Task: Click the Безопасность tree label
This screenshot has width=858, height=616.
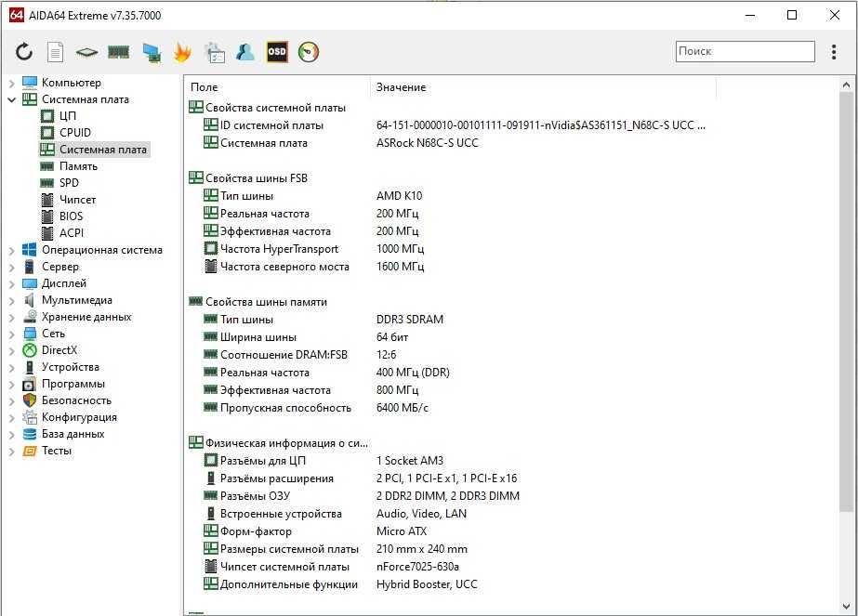Action: [76, 400]
